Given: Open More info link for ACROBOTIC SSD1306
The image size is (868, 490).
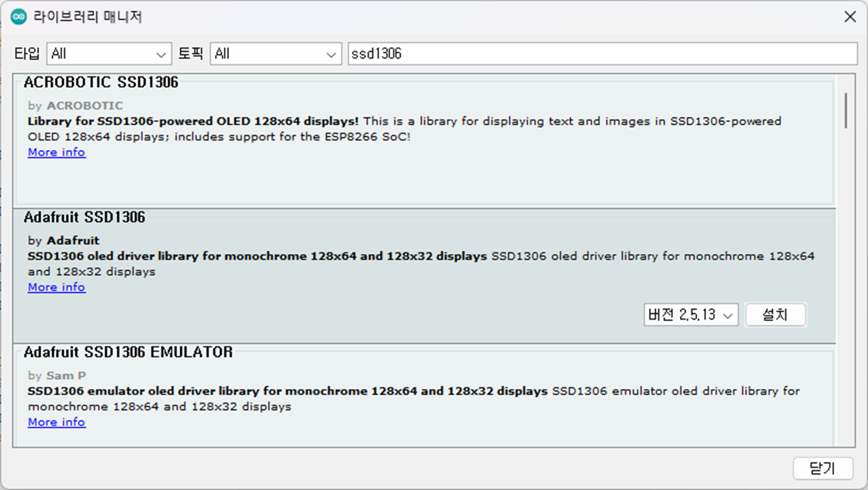Looking at the screenshot, I should pyautogui.click(x=57, y=152).
